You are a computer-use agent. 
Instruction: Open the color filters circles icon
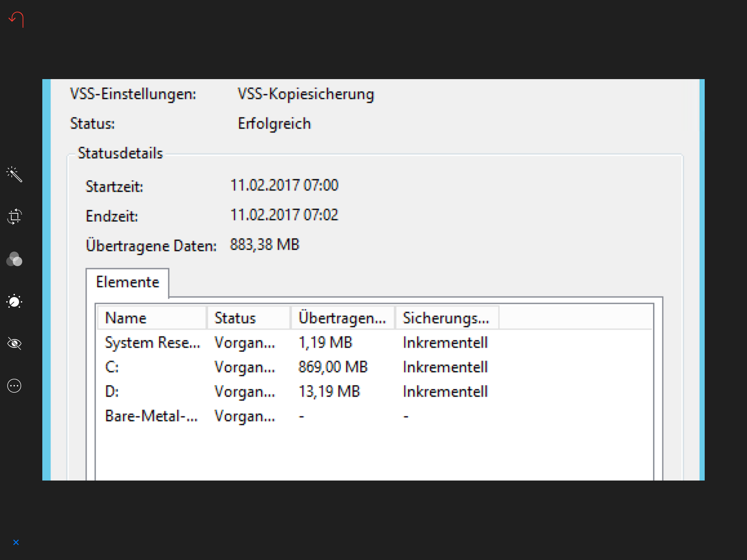pos(14,259)
